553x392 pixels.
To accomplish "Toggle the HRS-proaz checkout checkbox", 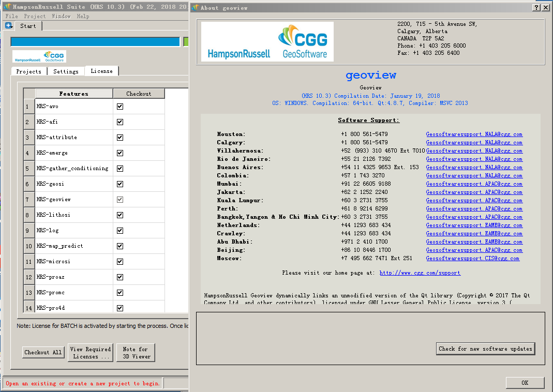I will click(x=120, y=277).
